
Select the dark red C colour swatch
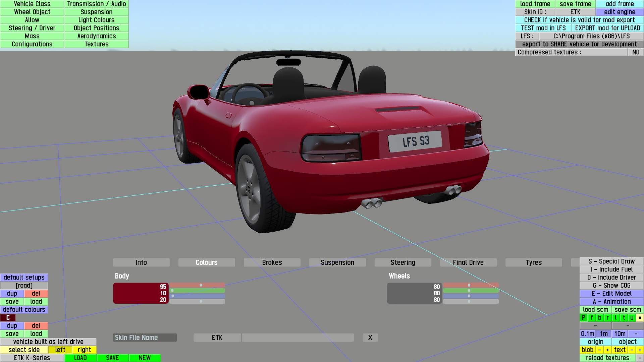(8, 317)
